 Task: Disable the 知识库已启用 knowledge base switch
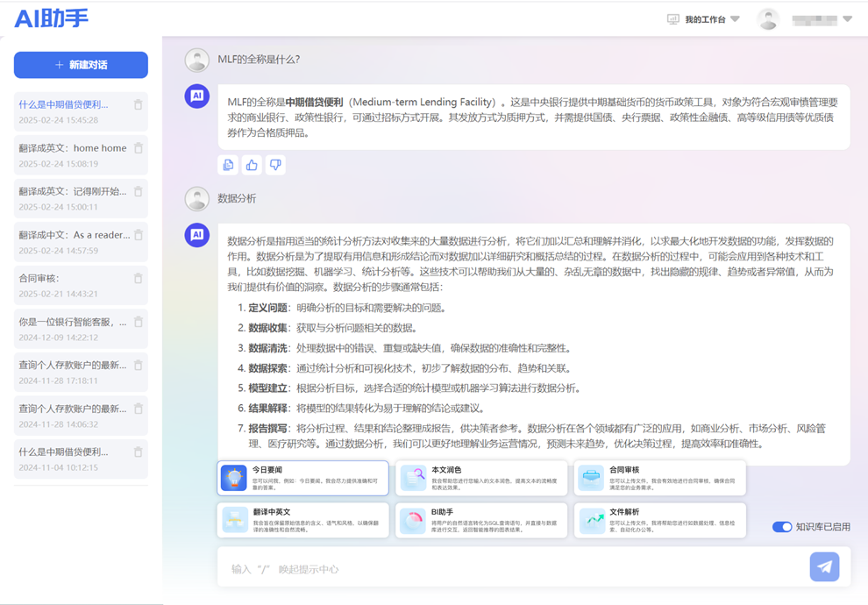coord(780,526)
